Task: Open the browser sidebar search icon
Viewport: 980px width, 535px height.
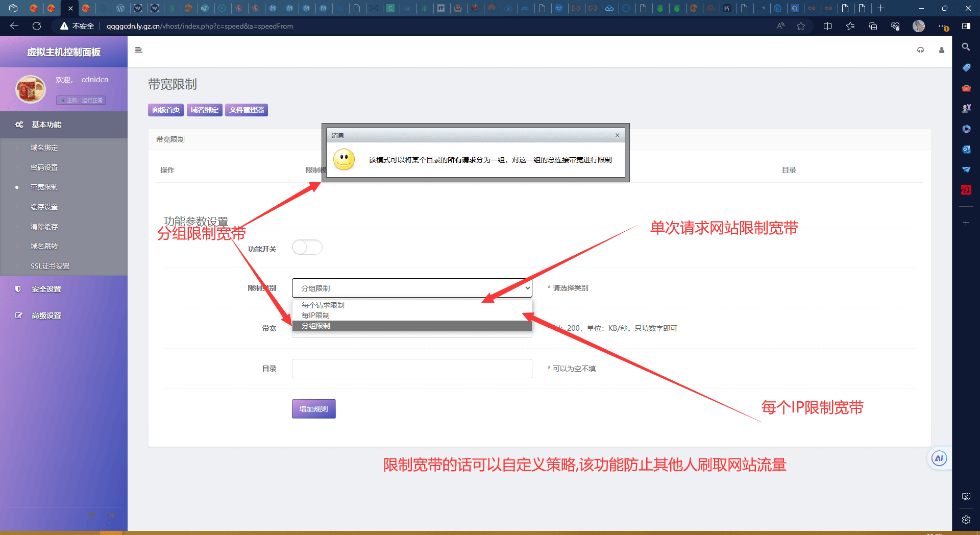Action: tap(966, 47)
